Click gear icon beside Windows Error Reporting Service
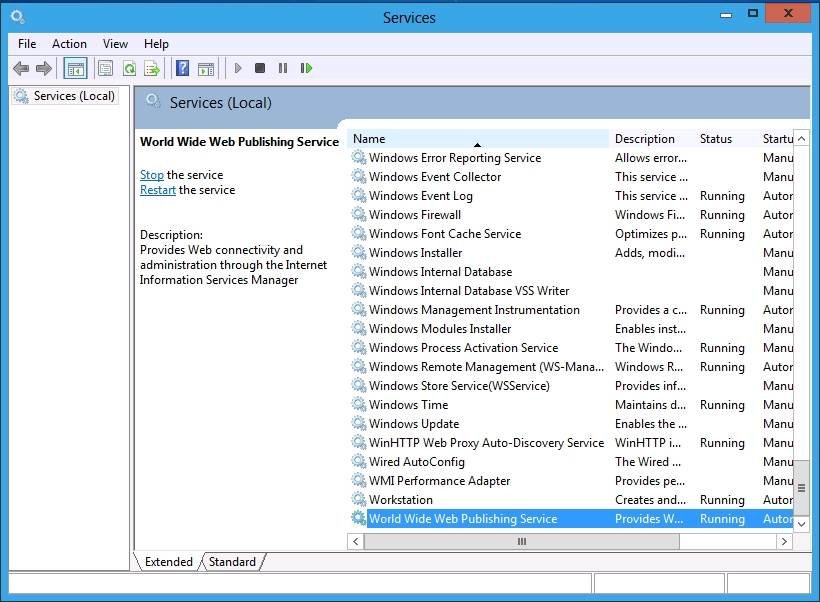This screenshot has height=602, width=820. click(359, 157)
